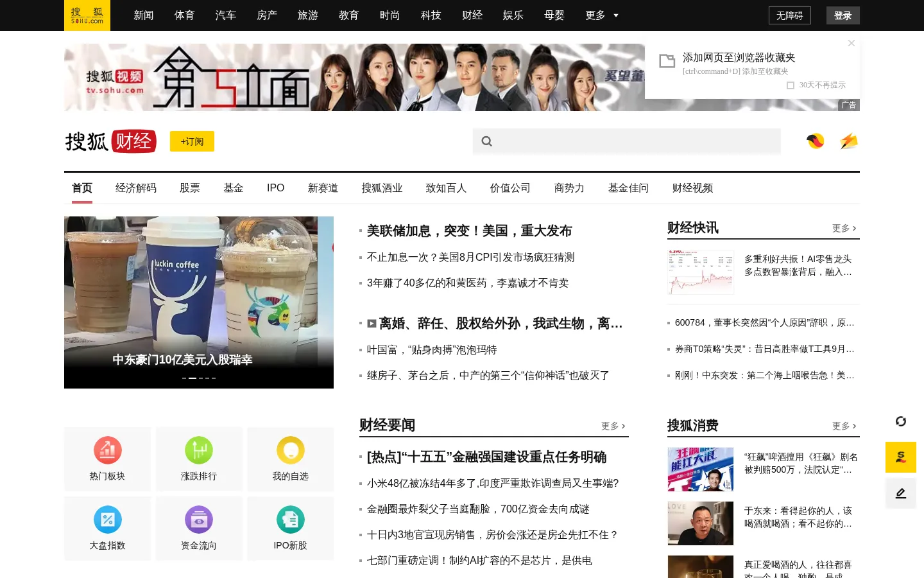
Task: Click the yellow Sohu floating sidebar button
Action: 901,457
